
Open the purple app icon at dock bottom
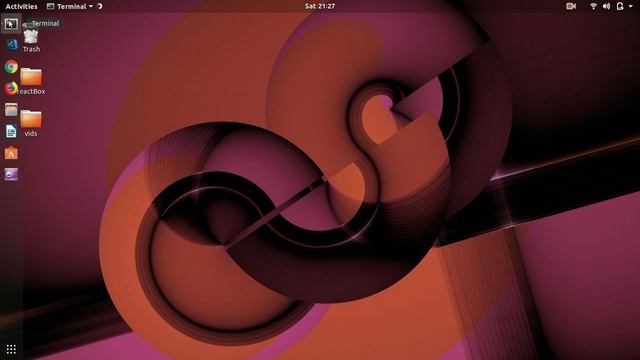pyautogui.click(x=11, y=174)
